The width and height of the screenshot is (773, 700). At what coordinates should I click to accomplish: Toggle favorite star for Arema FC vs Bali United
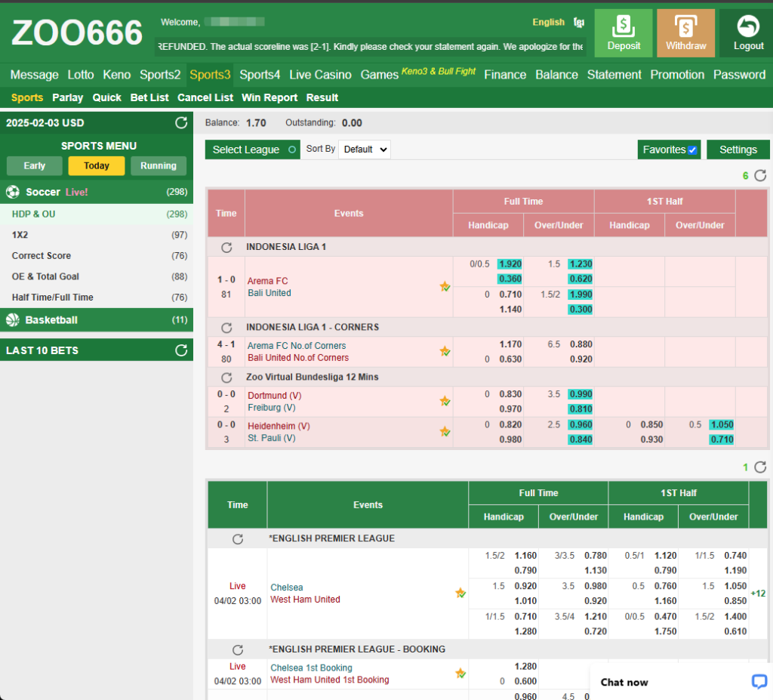445,287
